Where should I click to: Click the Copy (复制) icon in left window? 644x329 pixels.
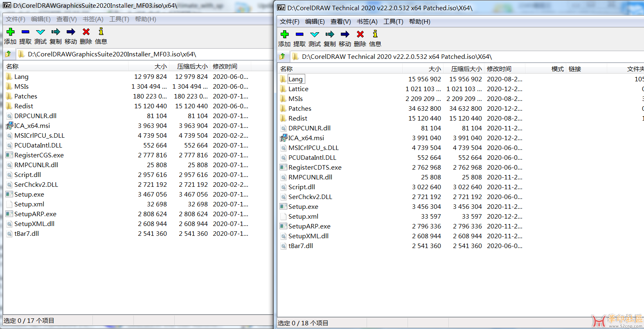coord(56,31)
